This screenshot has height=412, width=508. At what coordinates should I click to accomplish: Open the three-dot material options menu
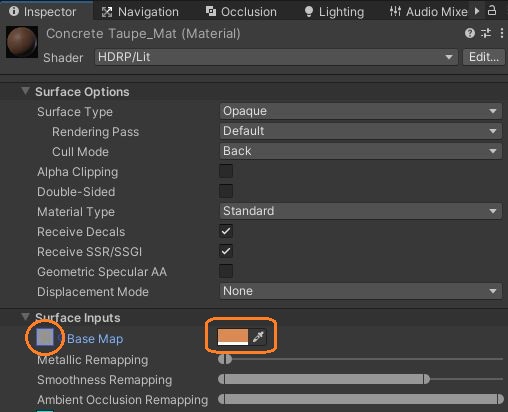tap(502, 33)
